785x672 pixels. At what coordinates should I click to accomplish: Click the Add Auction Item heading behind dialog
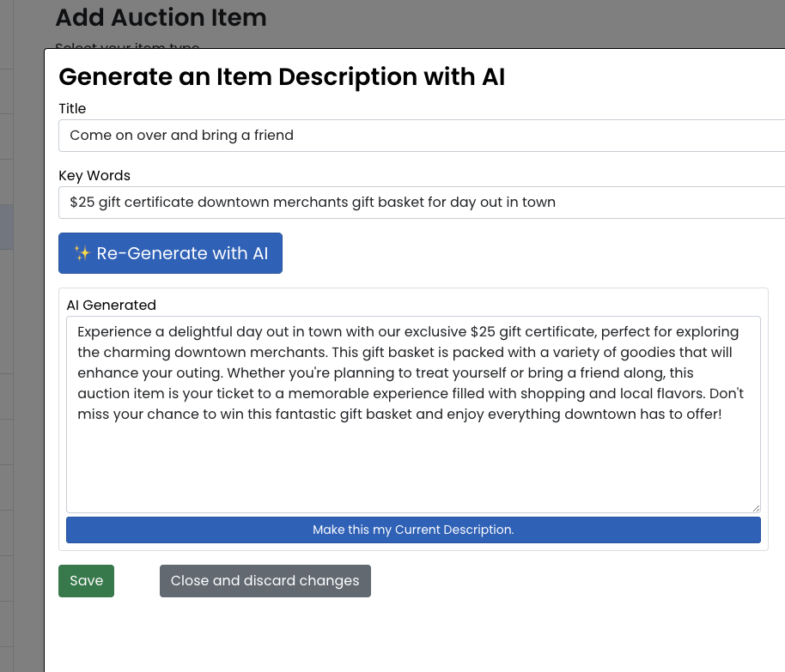[161, 17]
